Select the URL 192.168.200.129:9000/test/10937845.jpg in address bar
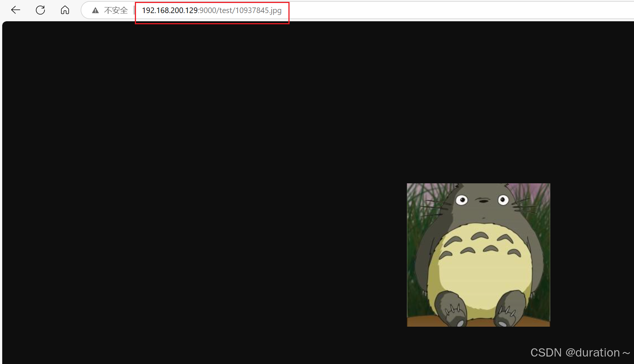This screenshot has width=634, height=364. [x=212, y=10]
